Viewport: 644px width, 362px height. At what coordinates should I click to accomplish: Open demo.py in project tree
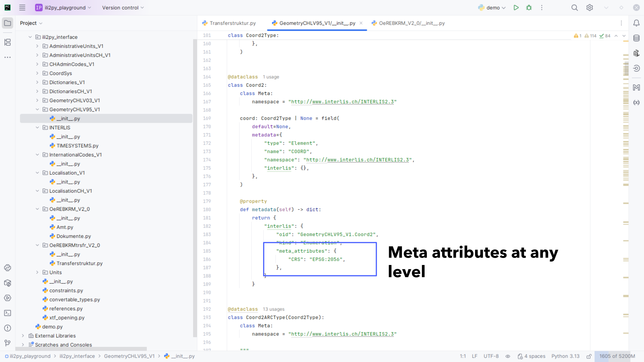tap(52, 326)
